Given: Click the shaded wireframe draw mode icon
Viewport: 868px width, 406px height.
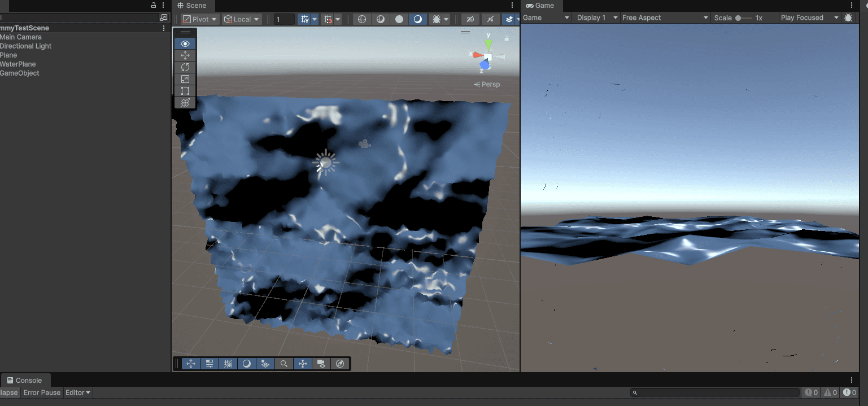Looking at the screenshot, I should pyautogui.click(x=381, y=19).
